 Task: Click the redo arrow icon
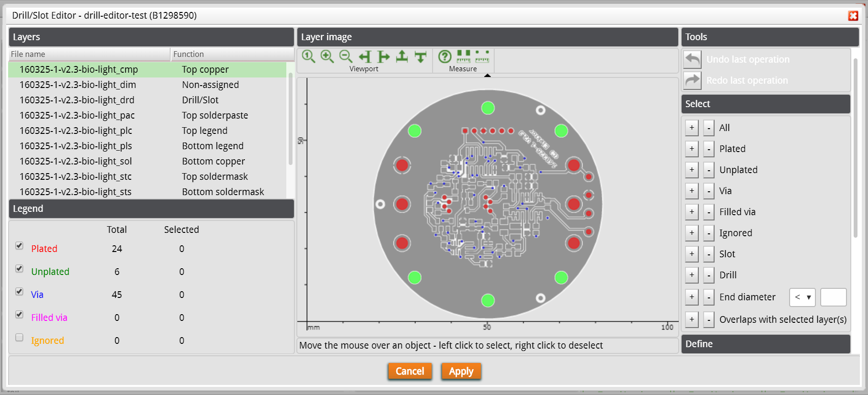(692, 80)
